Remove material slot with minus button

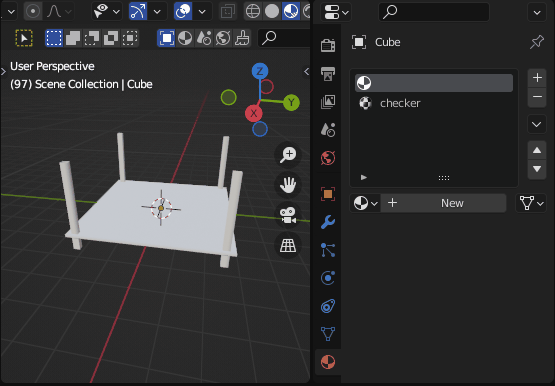[x=537, y=97]
